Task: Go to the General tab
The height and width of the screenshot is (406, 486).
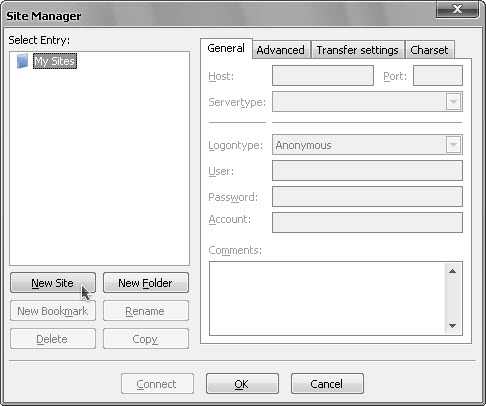Action: click(226, 48)
